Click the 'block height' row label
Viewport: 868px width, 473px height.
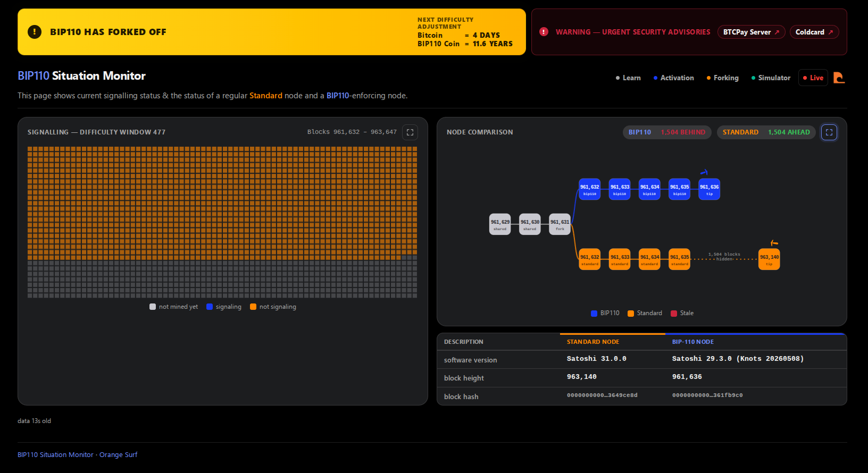pos(464,378)
